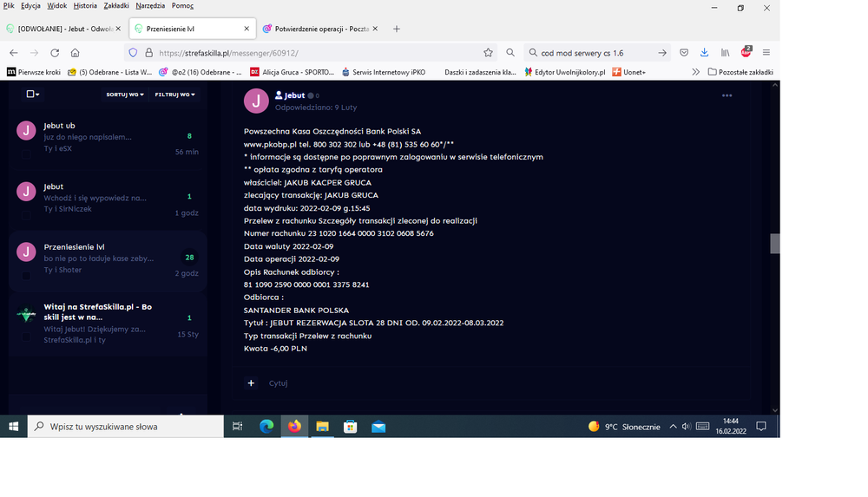The height and width of the screenshot is (497, 868).
Task: Open the select-all conversations checkbox dropdown
Action: pos(33,94)
